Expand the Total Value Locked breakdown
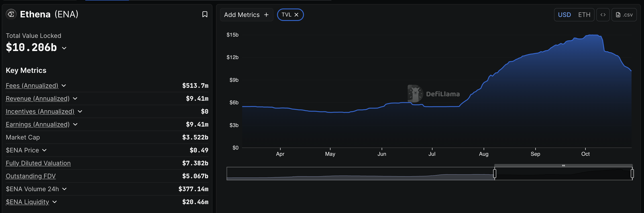 point(64,48)
